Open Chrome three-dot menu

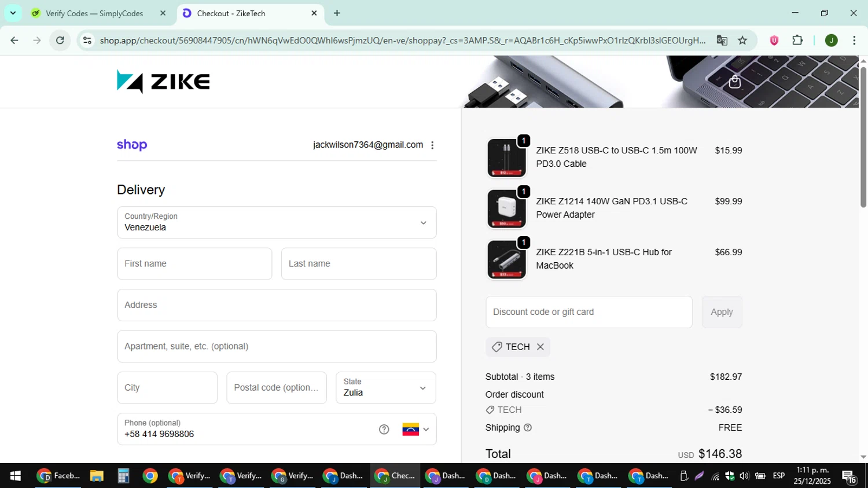point(854,41)
